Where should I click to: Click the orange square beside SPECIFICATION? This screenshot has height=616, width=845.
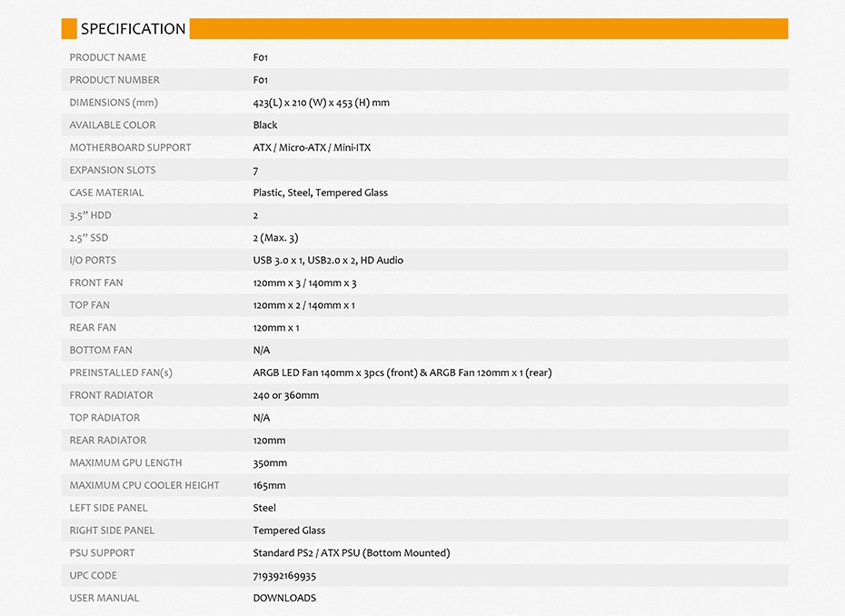(x=69, y=28)
